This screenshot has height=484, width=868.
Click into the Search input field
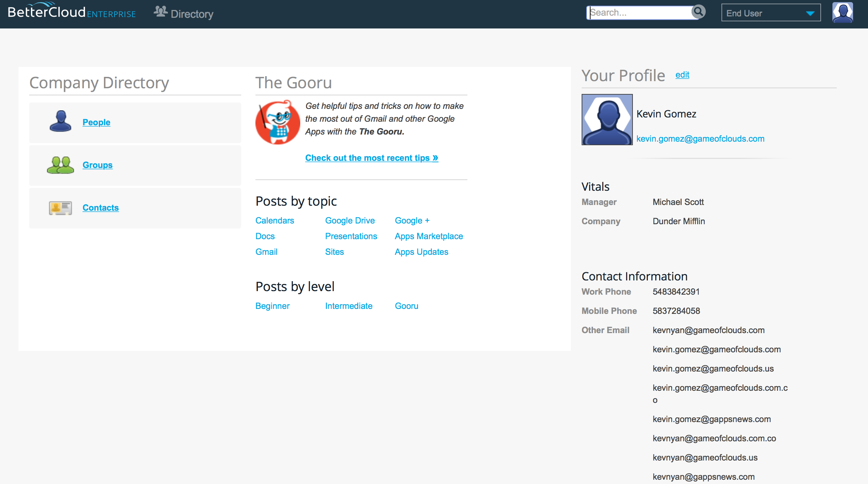639,13
